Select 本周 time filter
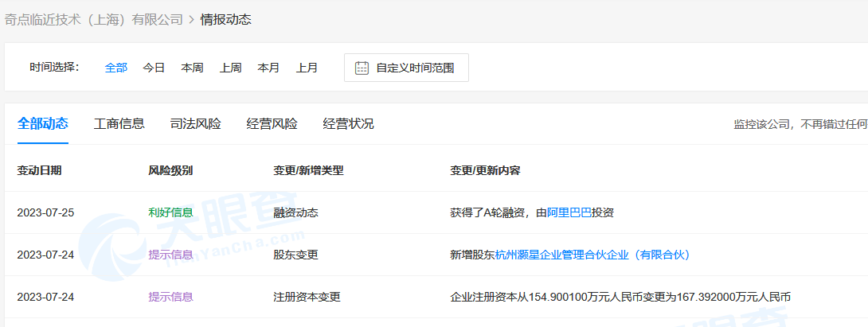868x327 pixels. [x=192, y=68]
